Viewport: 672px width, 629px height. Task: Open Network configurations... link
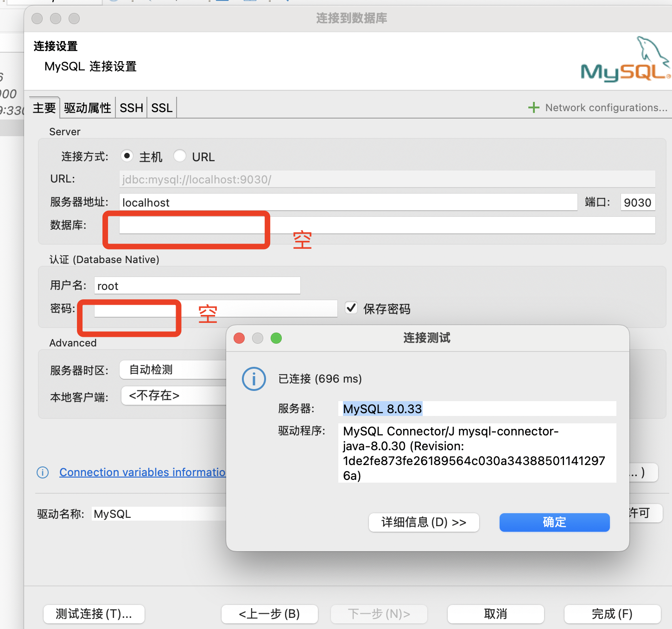[606, 107]
